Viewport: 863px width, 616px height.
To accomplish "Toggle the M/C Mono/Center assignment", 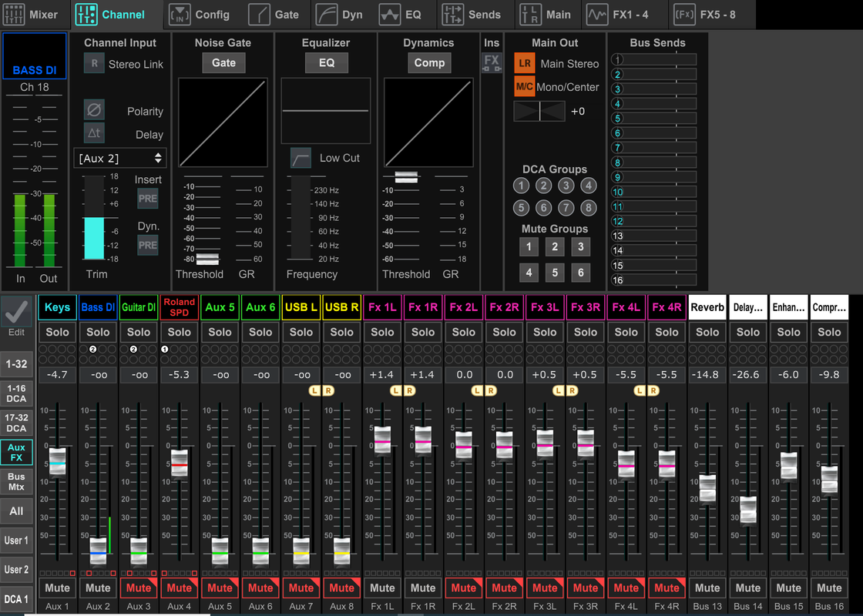I will click(x=525, y=86).
